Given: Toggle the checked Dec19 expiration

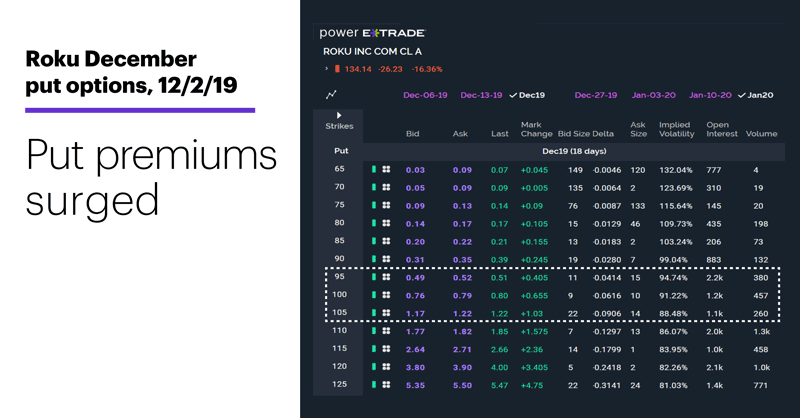Looking at the screenshot, I should point(527,95).
